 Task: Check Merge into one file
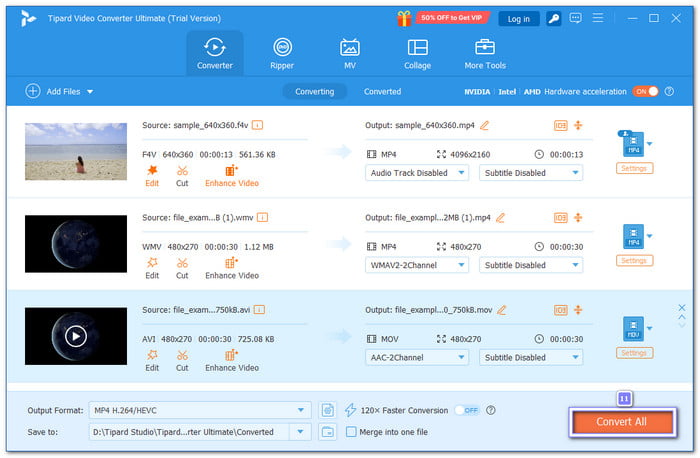[x=351, y=432]
